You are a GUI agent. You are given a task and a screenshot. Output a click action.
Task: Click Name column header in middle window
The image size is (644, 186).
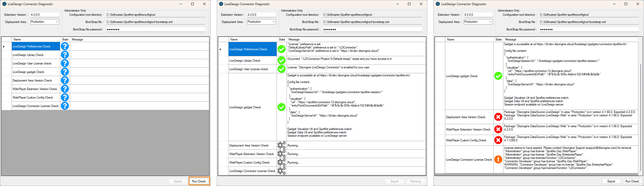(x=253, y=40)
